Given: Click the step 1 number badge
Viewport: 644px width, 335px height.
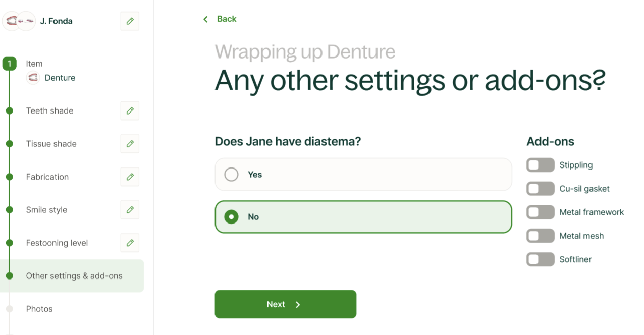Looking at the screenshot, I should tap(9, 64).
